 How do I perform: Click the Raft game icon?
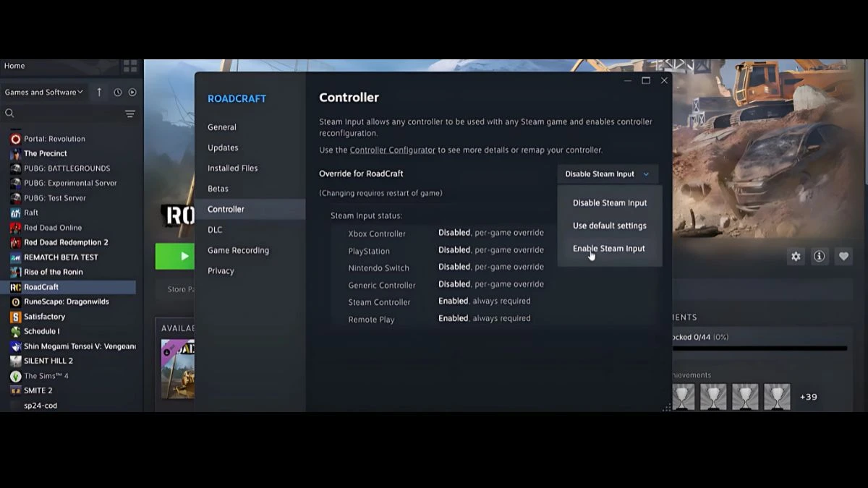pyautogui.click(x=15, y=213)
